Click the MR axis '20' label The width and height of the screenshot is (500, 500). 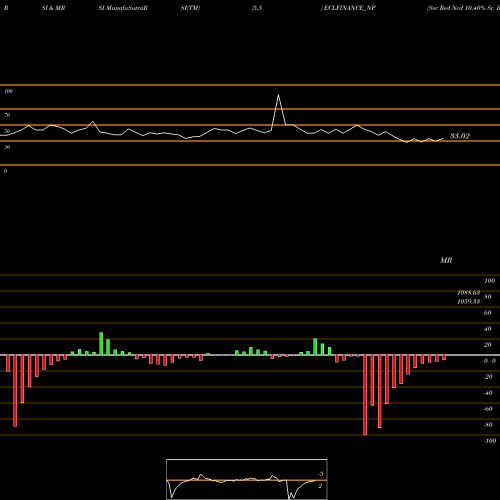click(x=488, y=345)
